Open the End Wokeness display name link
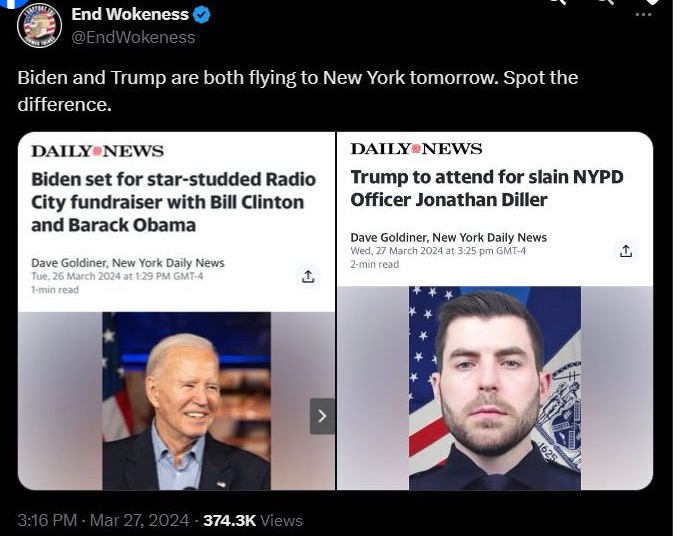The image size is (673, 536). pos(130,14)
